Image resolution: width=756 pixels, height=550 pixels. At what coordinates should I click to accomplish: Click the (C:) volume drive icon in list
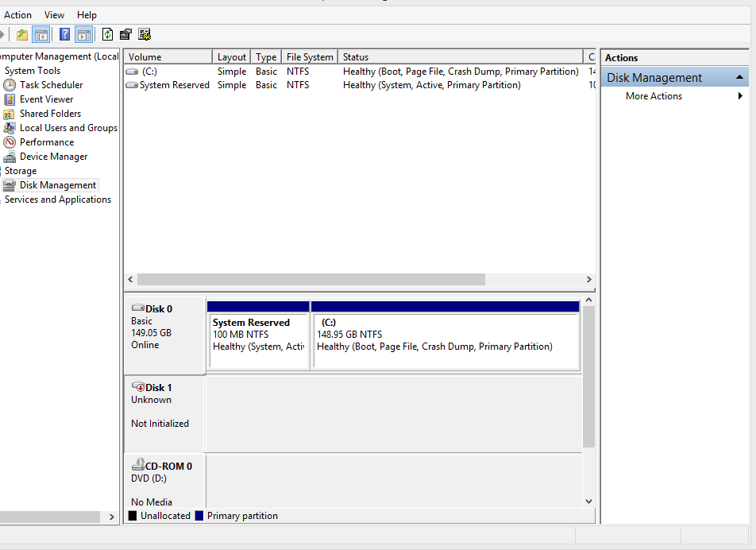pyautogui.click(x=132, y=72)
